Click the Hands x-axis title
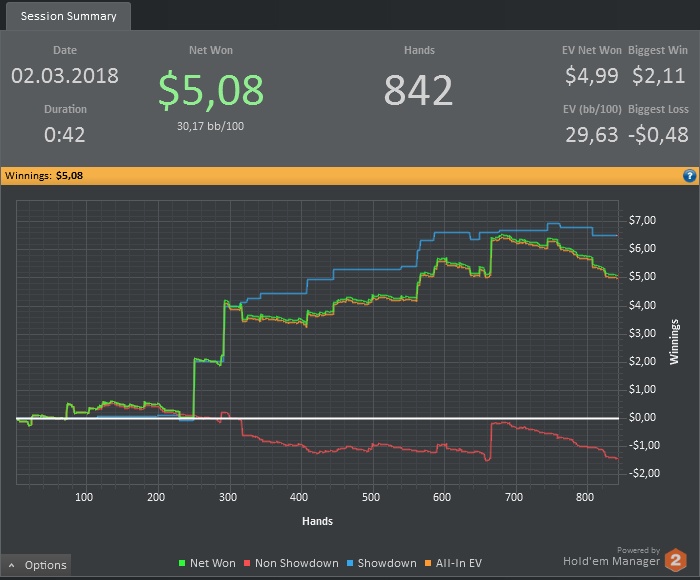The image size is (700, 580). [317, 521]
